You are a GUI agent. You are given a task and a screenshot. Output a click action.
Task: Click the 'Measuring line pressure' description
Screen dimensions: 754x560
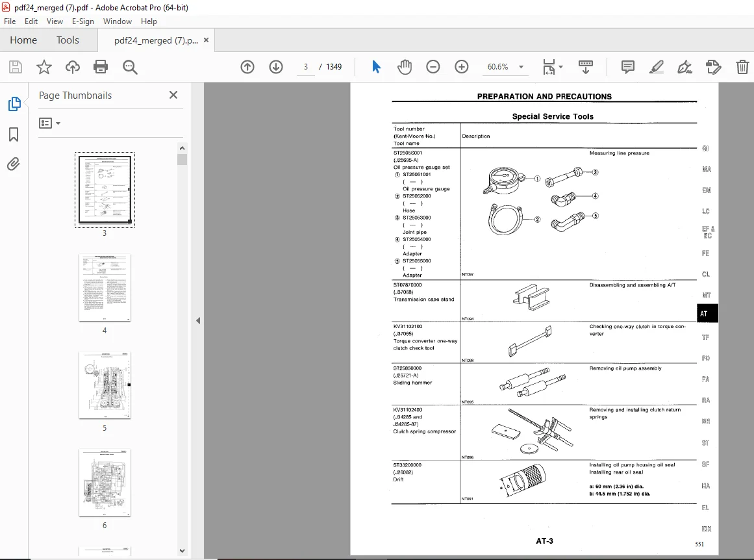tap(620, 153)
